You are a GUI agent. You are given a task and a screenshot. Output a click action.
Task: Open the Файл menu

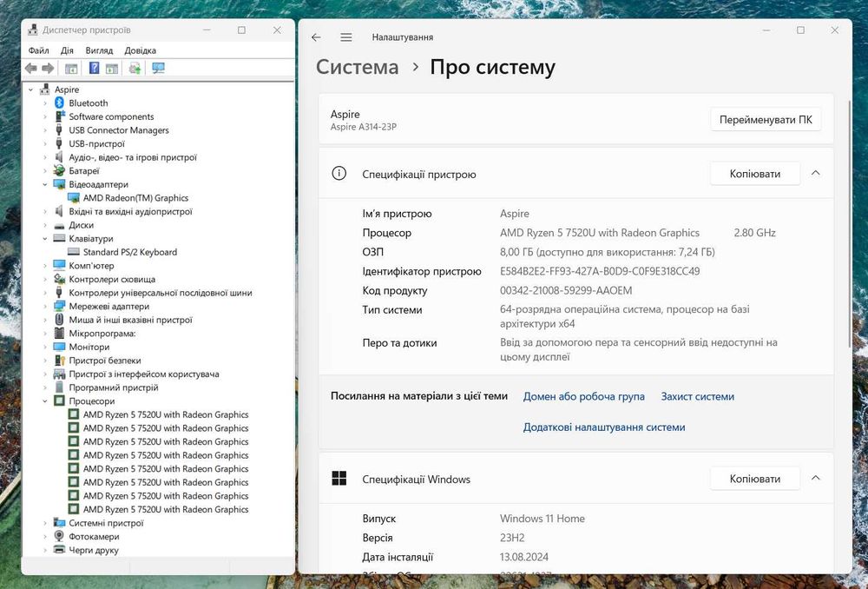click(x=39, y=50)
